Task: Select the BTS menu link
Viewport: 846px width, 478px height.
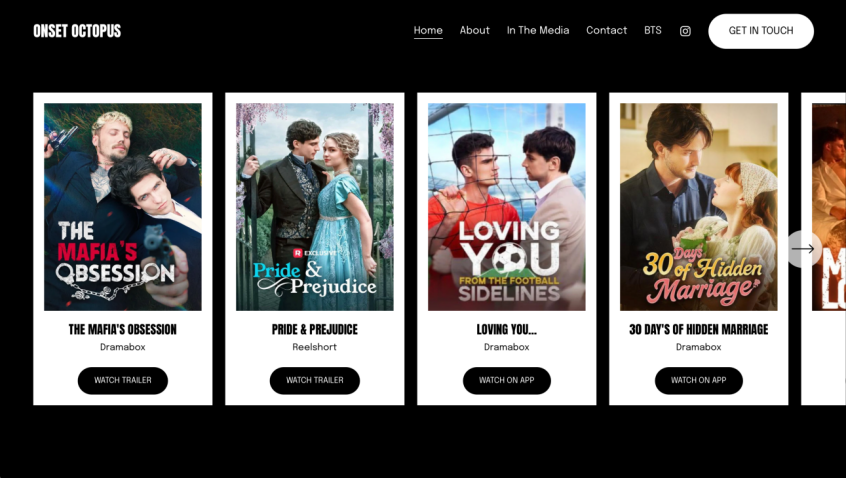Action: [652, 31]
